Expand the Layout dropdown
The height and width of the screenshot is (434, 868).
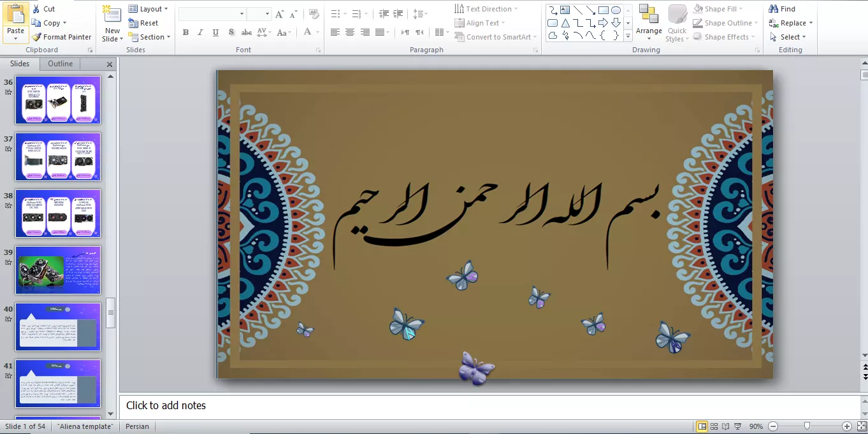(x=148, y=9)
